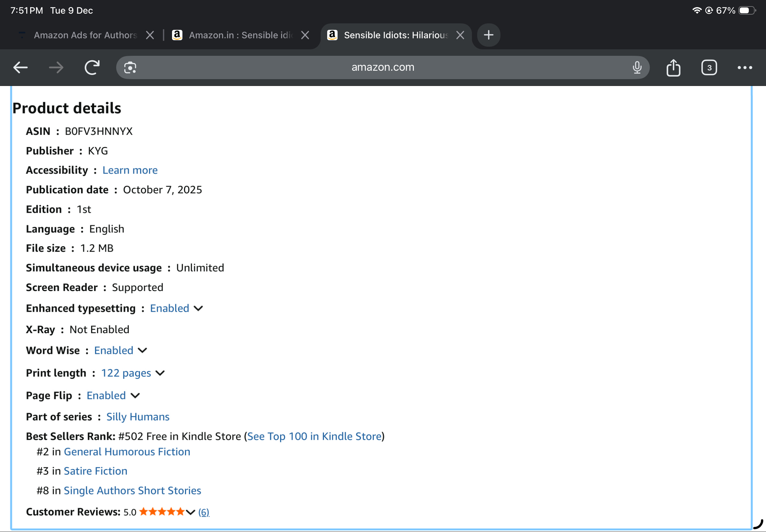Expand the star rating breakdown chevron
Viewport: 766px width, 532px height.
pyautogui.click(x=191, y=512)
